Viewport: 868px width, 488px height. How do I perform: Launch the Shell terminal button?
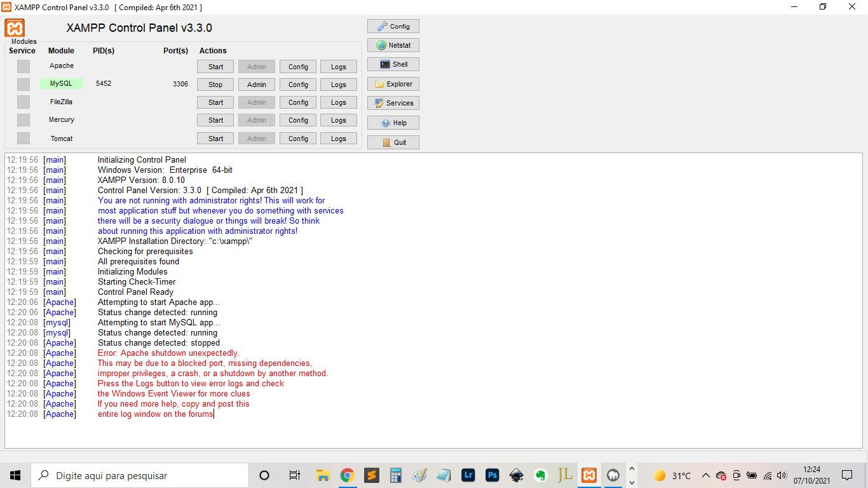click(x=393, y=64)
